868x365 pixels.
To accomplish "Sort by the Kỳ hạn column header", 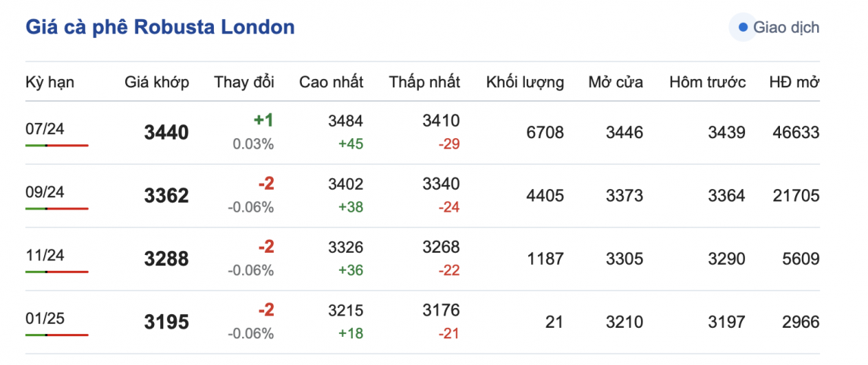I will [x=50, y=82].
